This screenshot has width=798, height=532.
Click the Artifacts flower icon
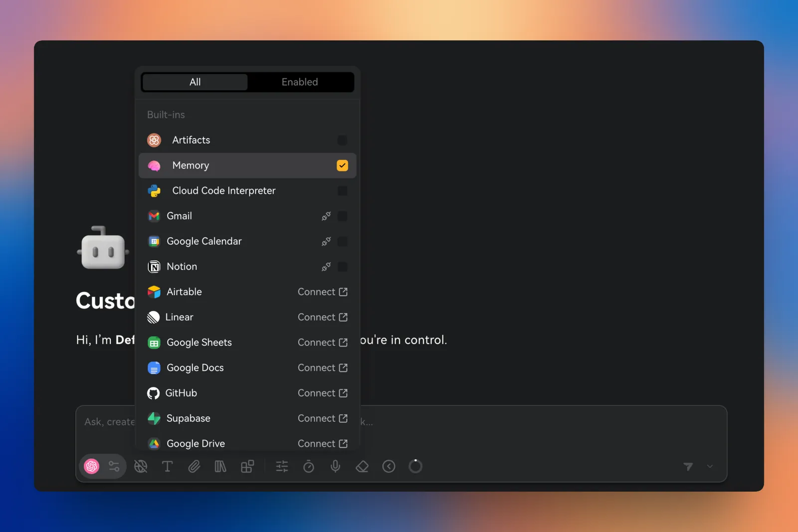coord(154,140)
